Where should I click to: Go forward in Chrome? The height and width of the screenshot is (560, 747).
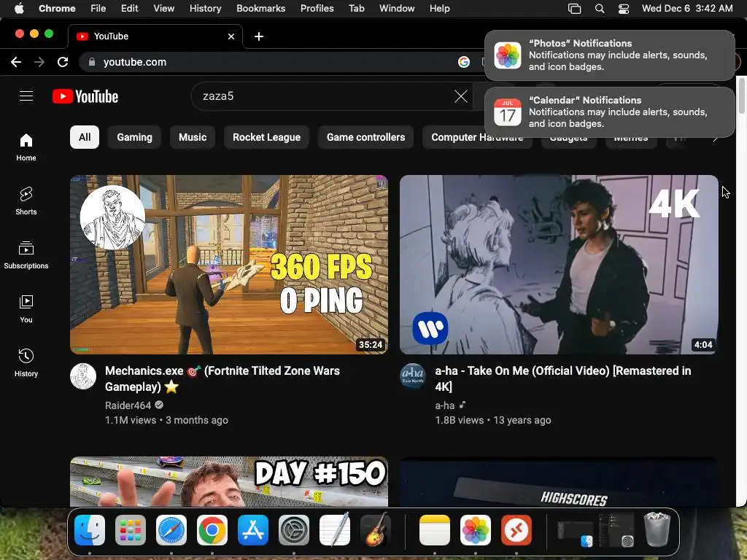coord(39,62)
